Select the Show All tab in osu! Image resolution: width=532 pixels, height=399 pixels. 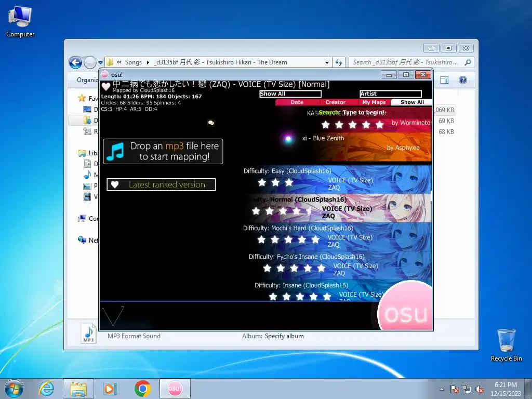412,102
